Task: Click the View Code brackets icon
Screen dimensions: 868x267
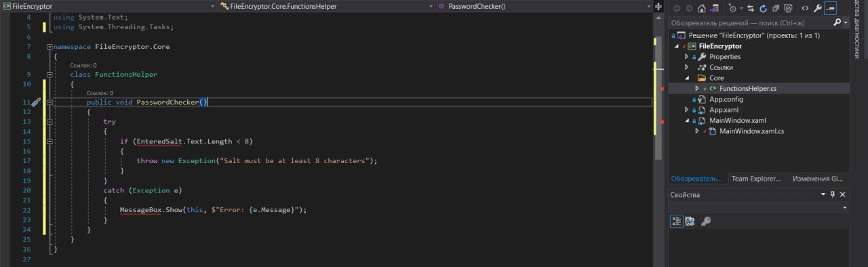Action: tap(805, 8)
